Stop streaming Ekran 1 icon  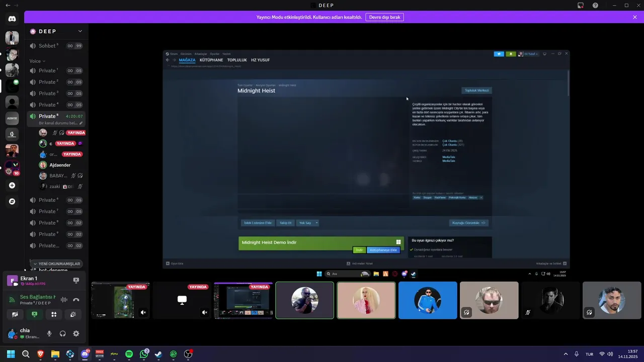(76, 280)
